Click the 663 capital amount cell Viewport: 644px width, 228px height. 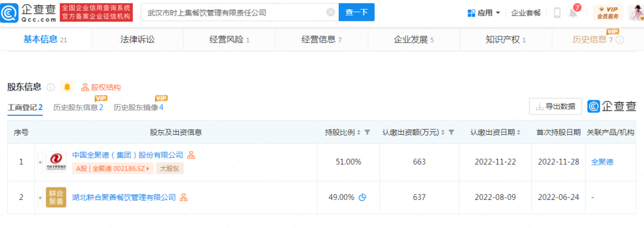(x=419, y=162)
